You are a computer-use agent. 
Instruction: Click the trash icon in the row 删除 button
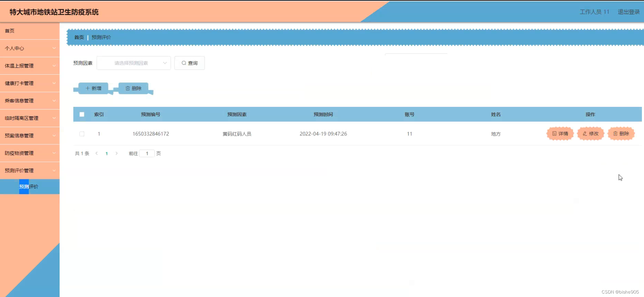(615, 133)
